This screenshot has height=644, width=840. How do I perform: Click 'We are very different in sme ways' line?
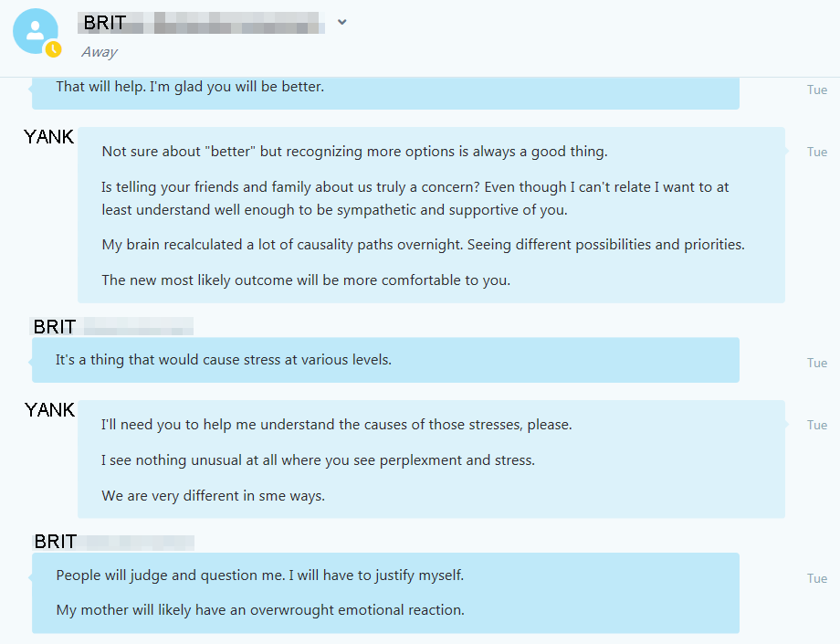[214, 496]
